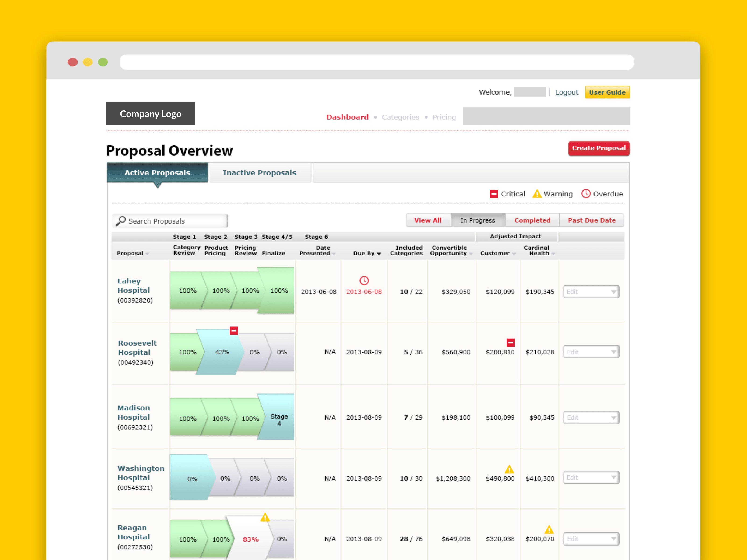Select the Past Due Date filter

591,220
